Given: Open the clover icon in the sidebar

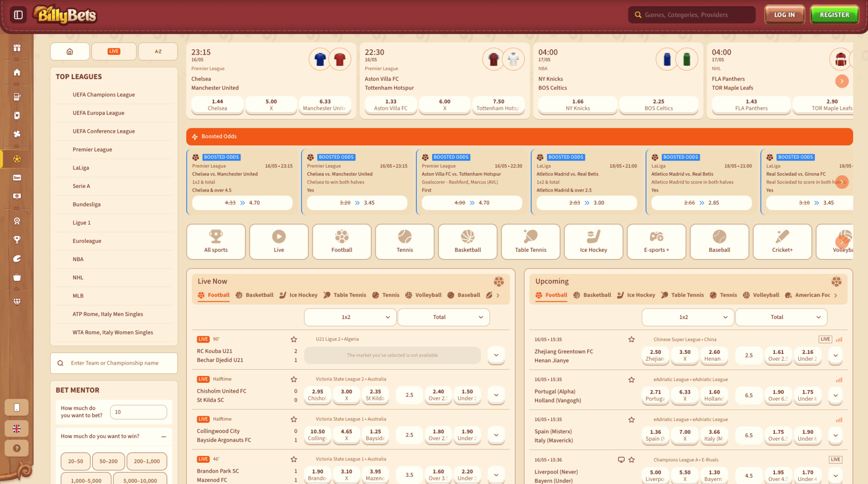Looking at the screenshot, I should click(17, 134).
